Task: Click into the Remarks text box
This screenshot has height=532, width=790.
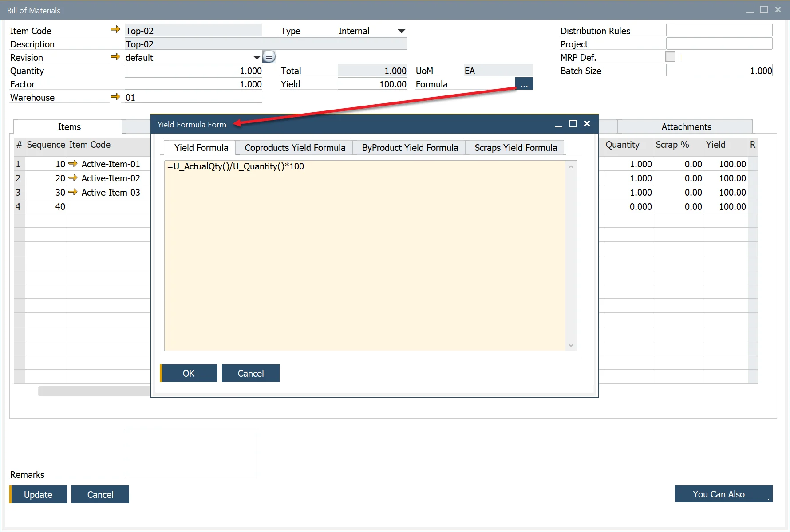Action: [190, 453]
